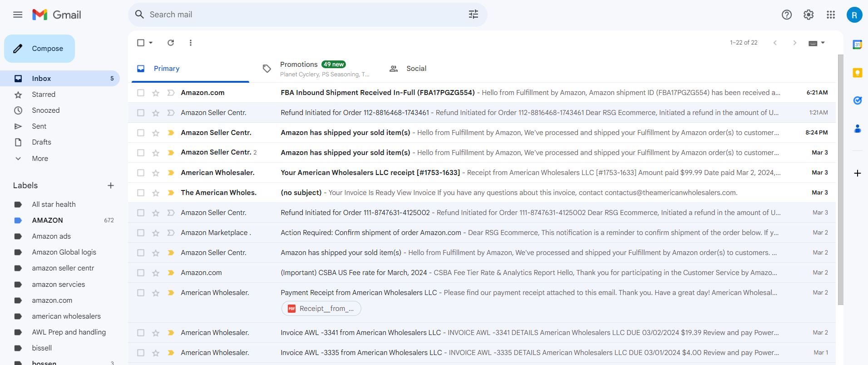Select the Invoice AWL -3341 email checkbox
This screenshot has height=365, width=868.
pyautogui.click(x=141, y=333)
